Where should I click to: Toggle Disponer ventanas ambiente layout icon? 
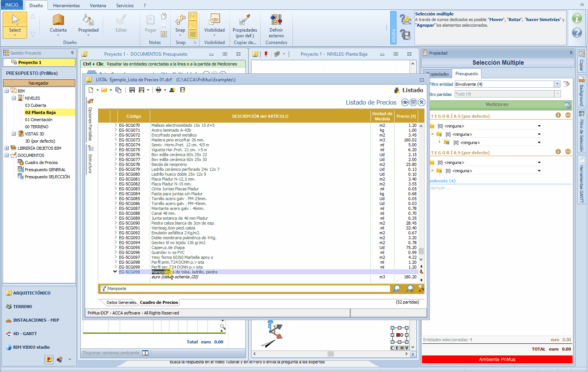145,353
